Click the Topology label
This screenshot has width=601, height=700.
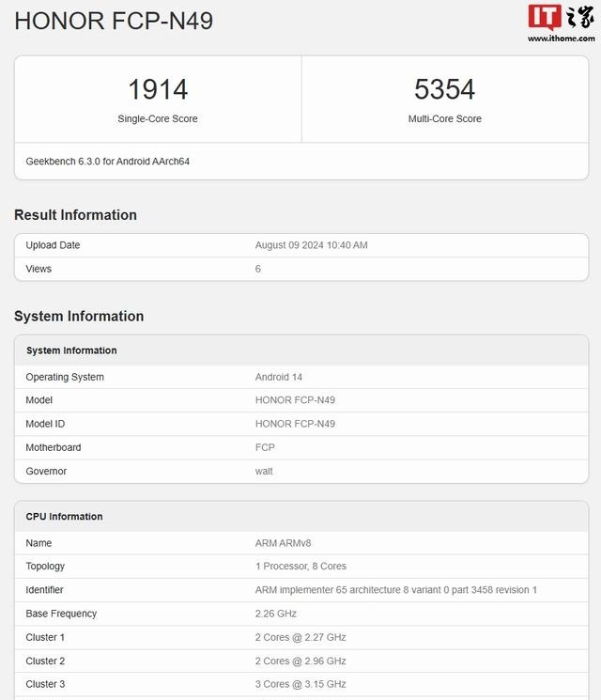pos(45,566)
